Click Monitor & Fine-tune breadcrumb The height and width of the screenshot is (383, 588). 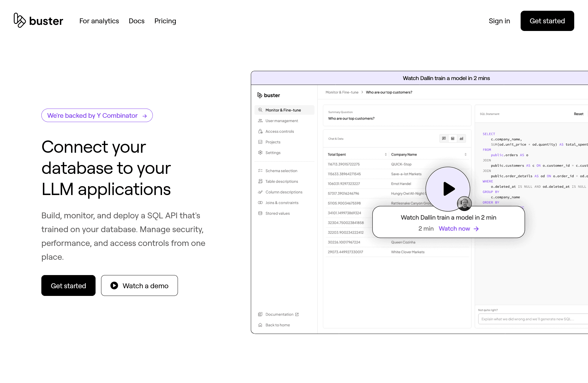(x=342, y=92)
